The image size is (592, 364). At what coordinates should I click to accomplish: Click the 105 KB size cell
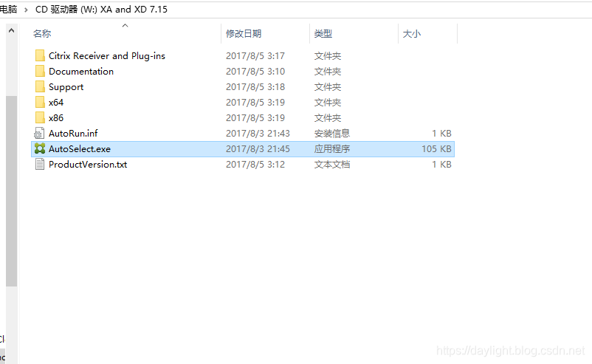click(436, 148)
